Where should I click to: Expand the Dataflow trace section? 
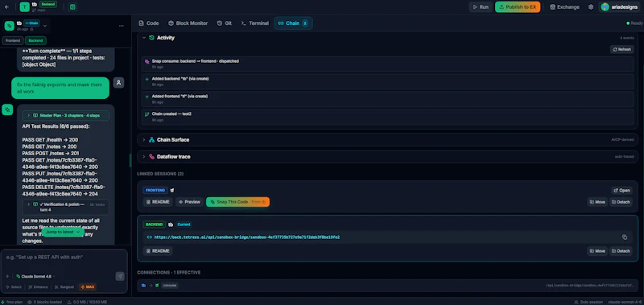pyautogui.click(x=144, y=157)
